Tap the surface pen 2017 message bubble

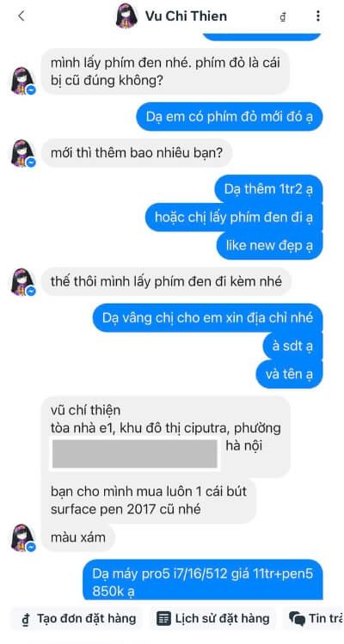point(149,500)
